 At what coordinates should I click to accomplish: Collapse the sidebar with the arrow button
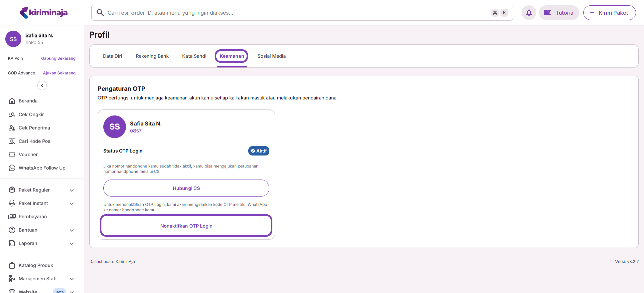point(42,85)
